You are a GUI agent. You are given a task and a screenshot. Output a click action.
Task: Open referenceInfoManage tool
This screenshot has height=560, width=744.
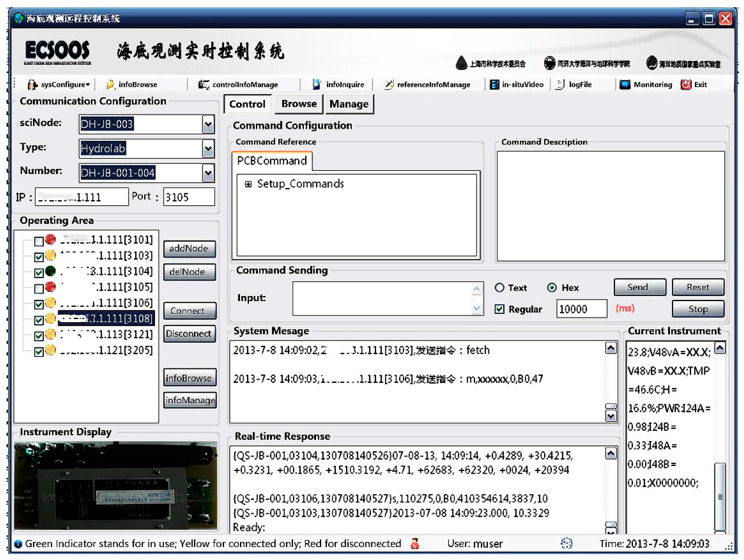pyautogui.click(x=388, y=84)
